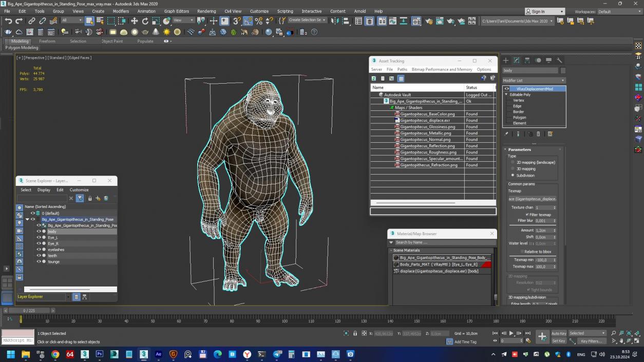
Task: Open the Modify panel in the command panel
Action: click(517, 60)
